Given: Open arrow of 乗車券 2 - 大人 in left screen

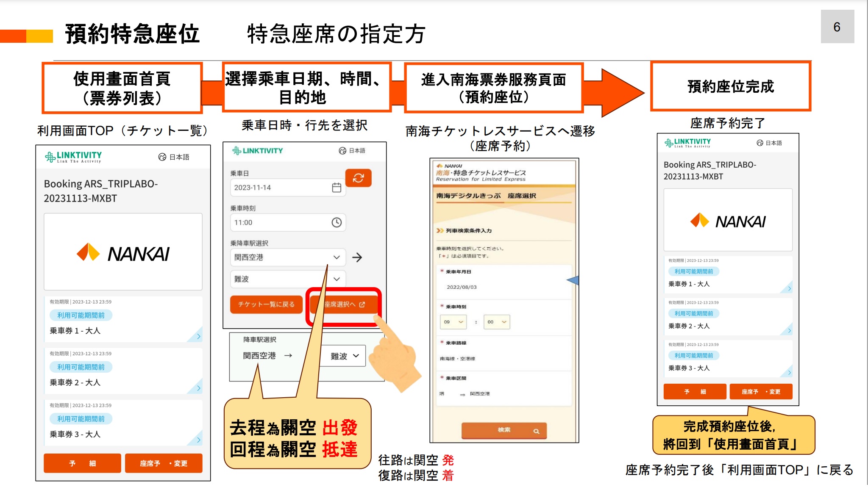Looking at the screenshot, I should tap(198, 388).
